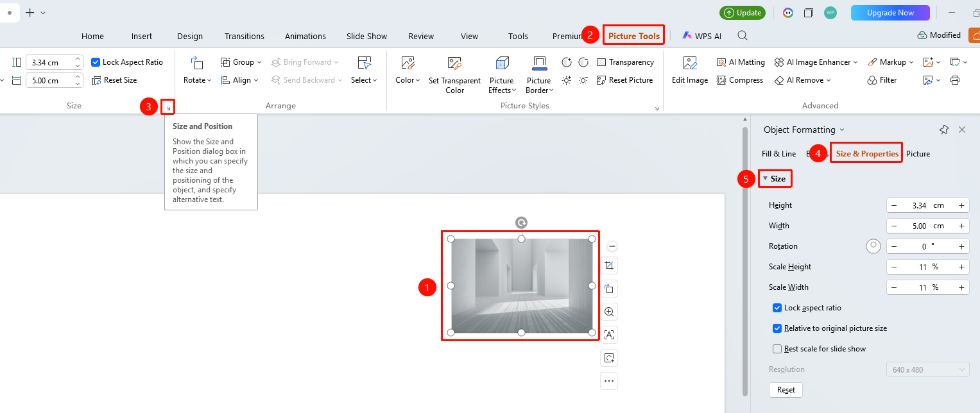Pin the Object Formatting pane
This screenshot has height=413, width=980.
[944, 130]
